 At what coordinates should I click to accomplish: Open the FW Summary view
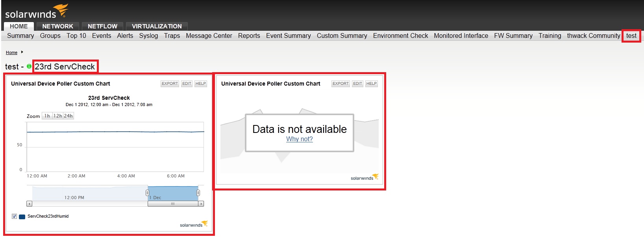pyautogui.click(x=513, y=35)
